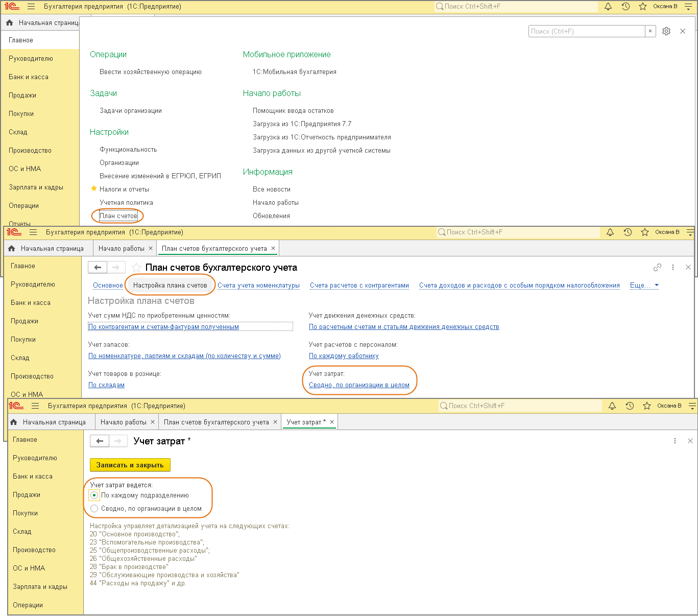Select По каждому подразделению radio option
698x616 pixels.
tap(94, 495)
